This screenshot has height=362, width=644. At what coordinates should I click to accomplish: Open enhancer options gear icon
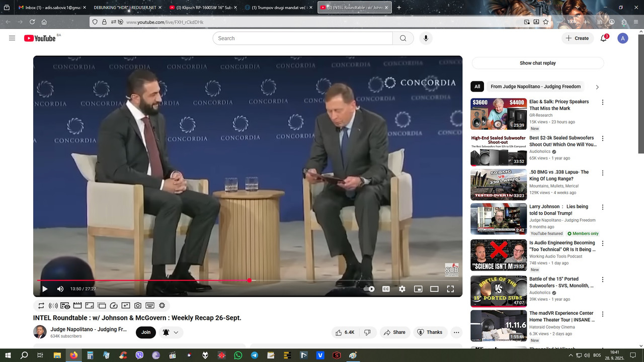(162, 305)
